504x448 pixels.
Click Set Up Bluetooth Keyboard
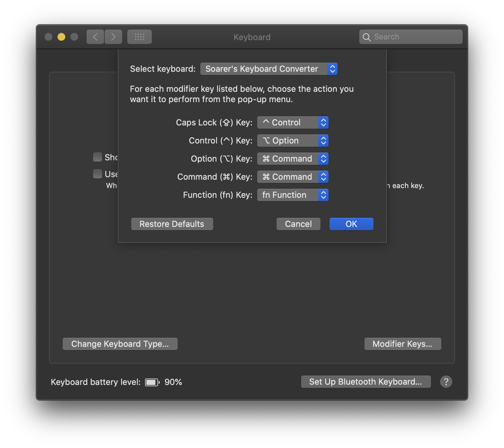tap(365, 382)
